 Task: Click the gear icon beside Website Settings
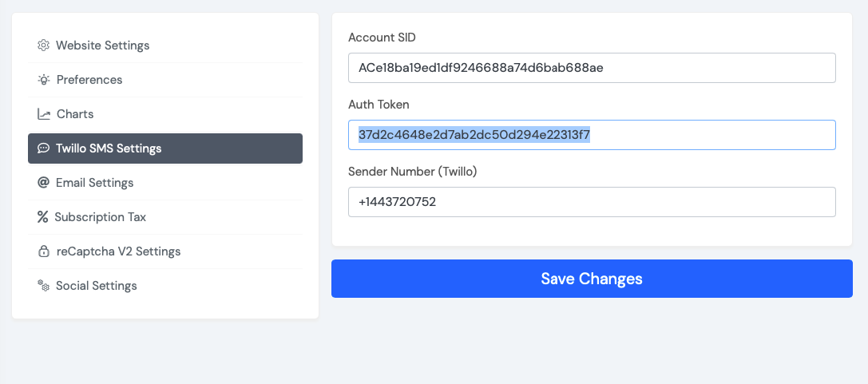pyautogui.click(x=43, y=46)
